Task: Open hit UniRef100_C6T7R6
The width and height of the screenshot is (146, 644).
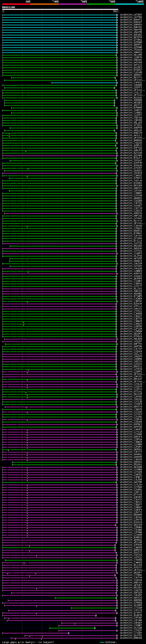Action: (131, 17)
